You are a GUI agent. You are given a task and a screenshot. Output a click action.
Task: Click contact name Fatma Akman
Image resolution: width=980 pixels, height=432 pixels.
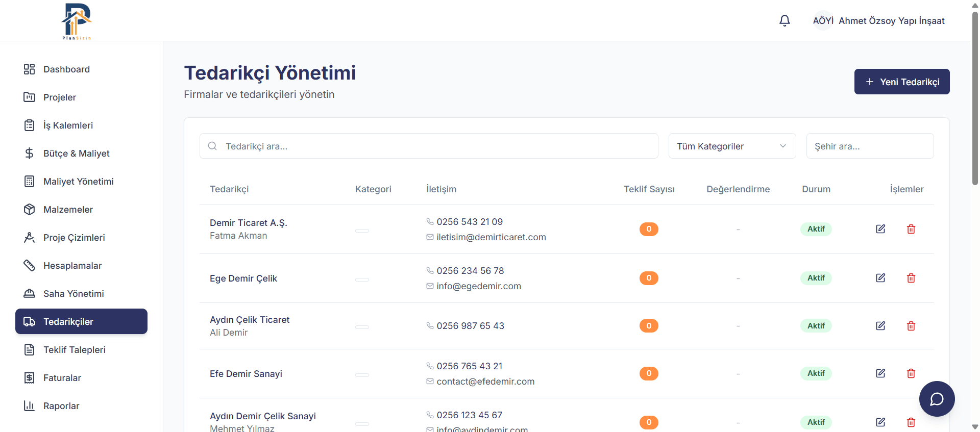tap(238, 236)
